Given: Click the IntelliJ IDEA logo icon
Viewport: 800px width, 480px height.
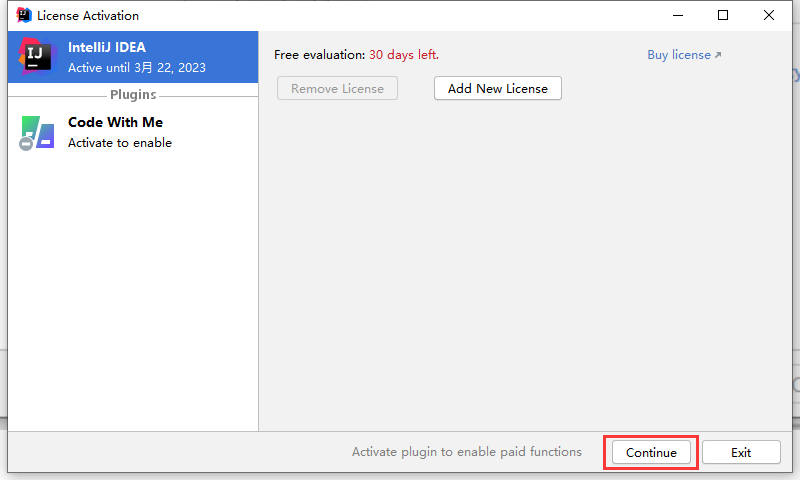Looking at the screenshot, I should click(36, 57).
